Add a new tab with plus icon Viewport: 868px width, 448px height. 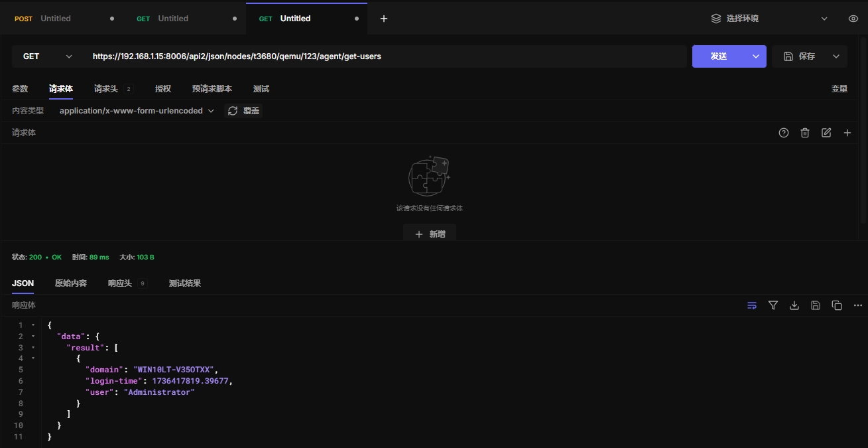pyautogui.click(x=384, y=19)
